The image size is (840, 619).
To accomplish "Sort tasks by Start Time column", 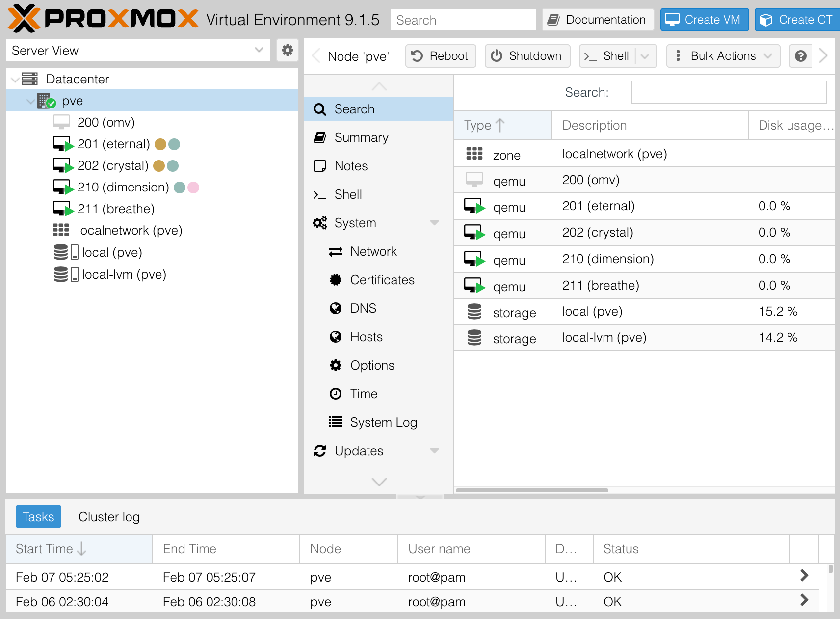I will pos(79,549).
